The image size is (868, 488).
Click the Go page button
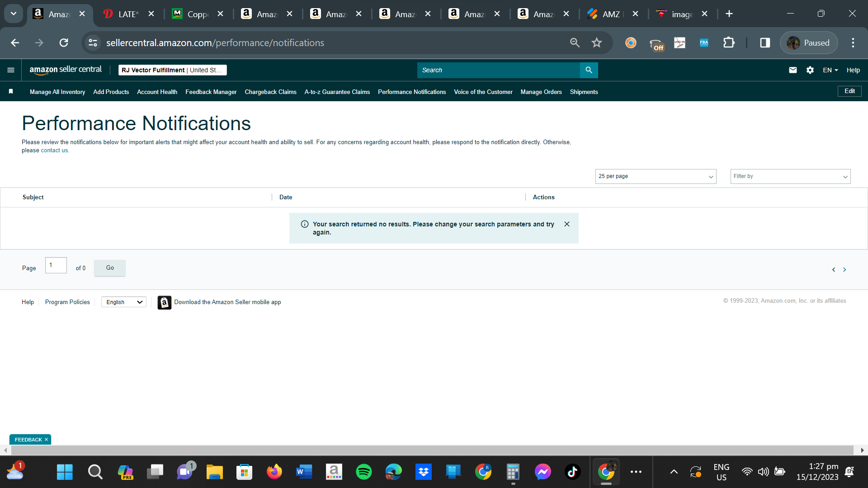[x=110, y=268]
